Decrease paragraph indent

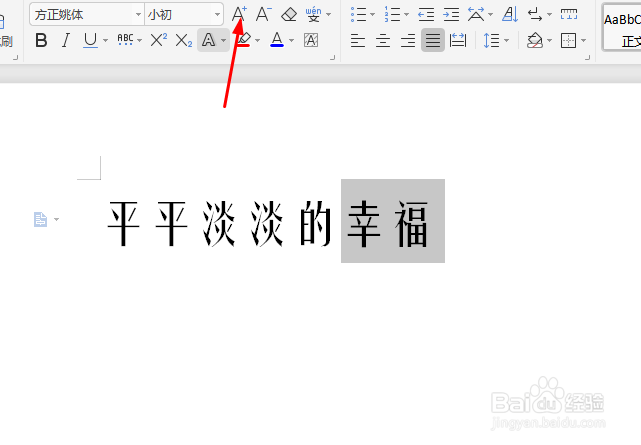point(426,15)
